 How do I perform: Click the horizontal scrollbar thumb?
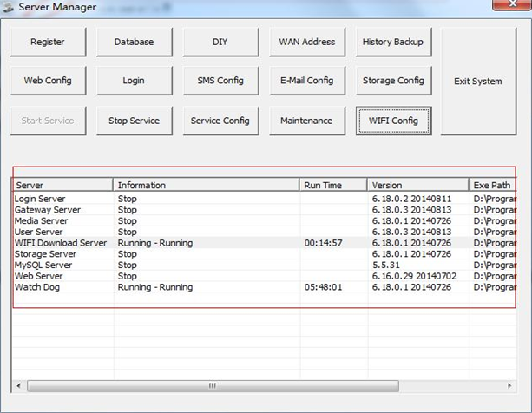click(213, 386)
